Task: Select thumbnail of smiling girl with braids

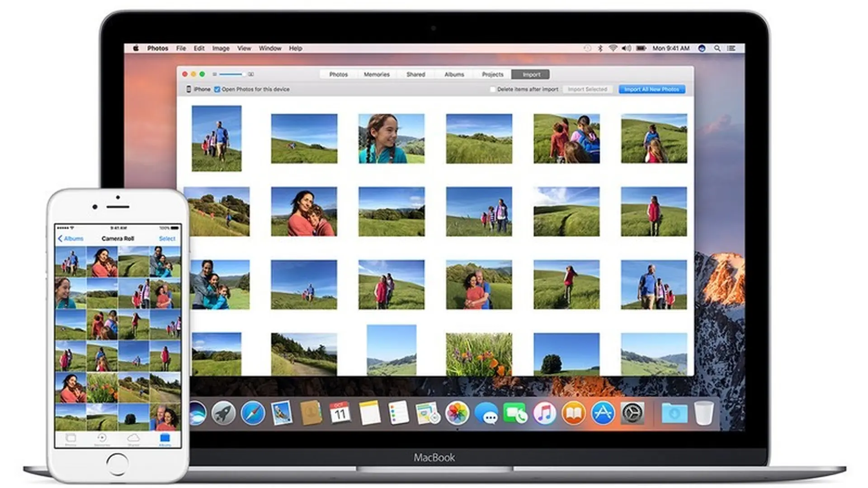Action: pyautogui.click(x=392, y=138)
